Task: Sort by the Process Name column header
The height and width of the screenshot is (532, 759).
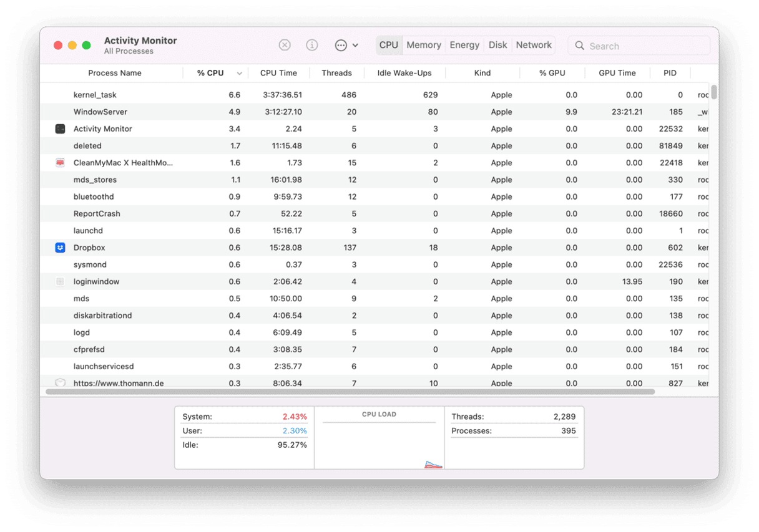Action: click(x=114, y=73)
